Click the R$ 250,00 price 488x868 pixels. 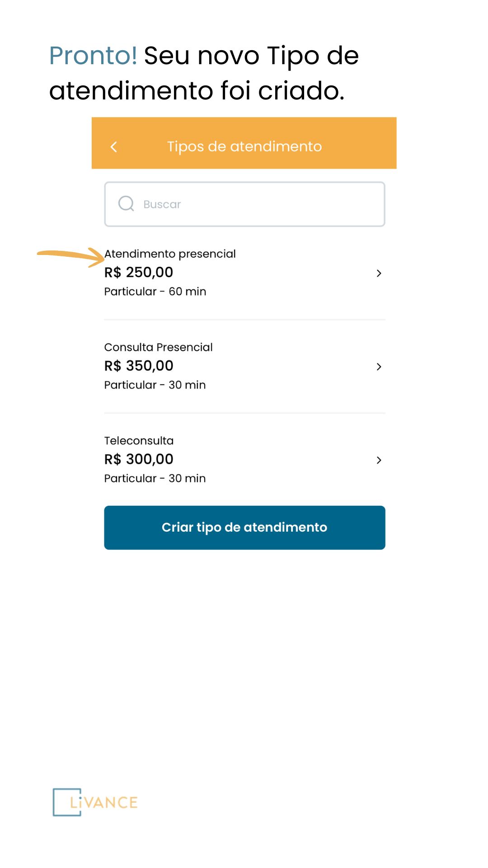coord(139,272)
